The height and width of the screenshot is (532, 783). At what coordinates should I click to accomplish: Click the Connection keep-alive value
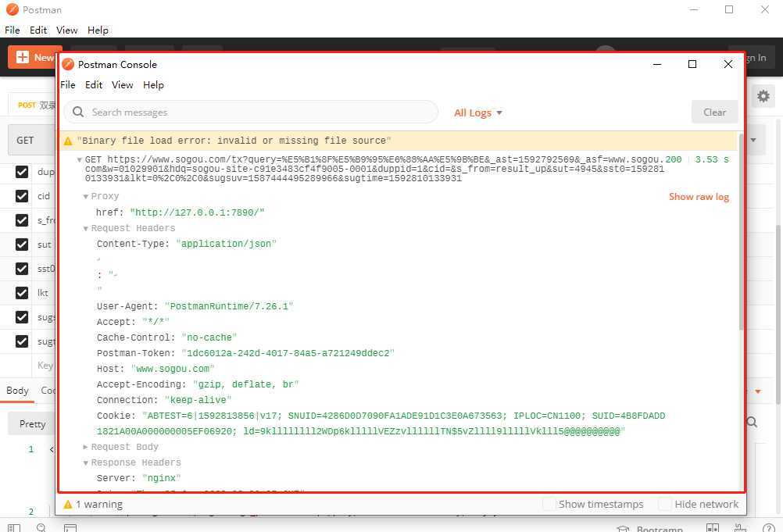coord(198,400)
